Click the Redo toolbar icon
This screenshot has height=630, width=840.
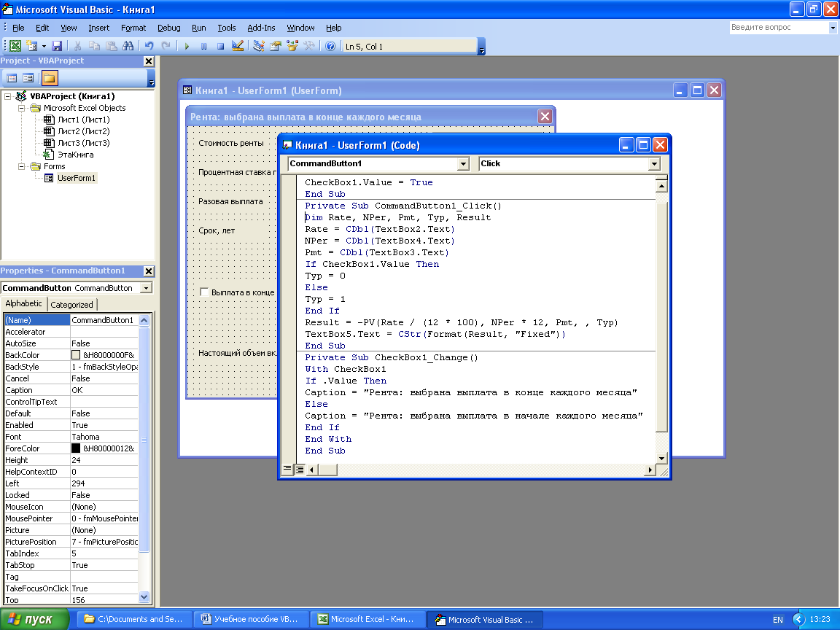[166, 46]
